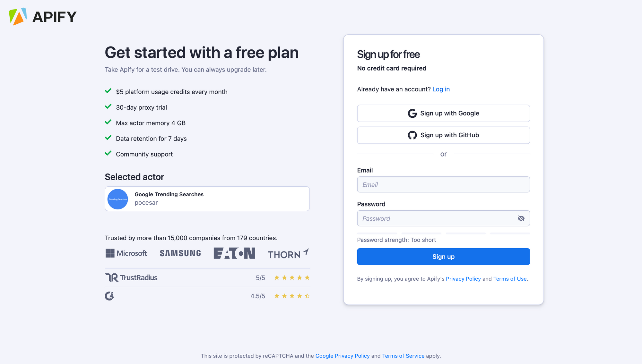Click the Thorn logo
Image resolution: width=642 pixels, height=364 pixels.
(288, 253)
